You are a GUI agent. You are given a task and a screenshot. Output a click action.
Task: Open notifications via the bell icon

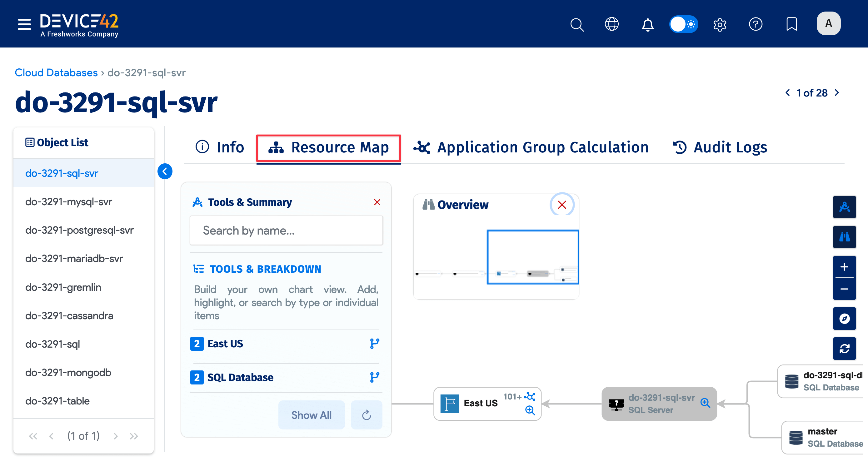coord(647,24)
